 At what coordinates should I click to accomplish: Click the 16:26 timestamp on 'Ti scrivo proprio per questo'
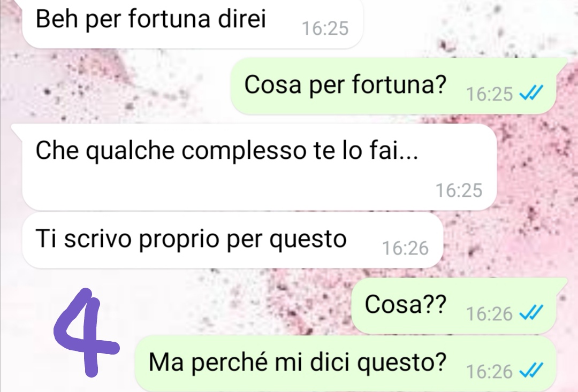coord(405,248)
